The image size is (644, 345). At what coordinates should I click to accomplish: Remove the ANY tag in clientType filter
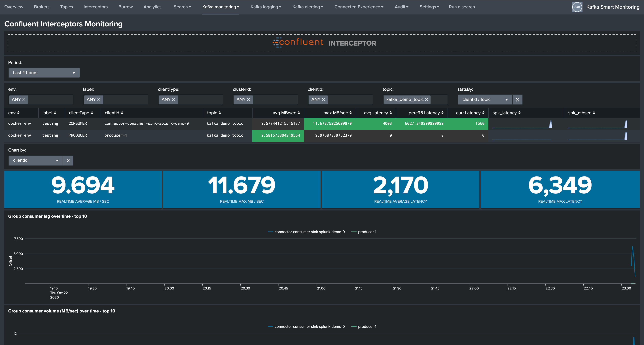[x=173, y=99]
